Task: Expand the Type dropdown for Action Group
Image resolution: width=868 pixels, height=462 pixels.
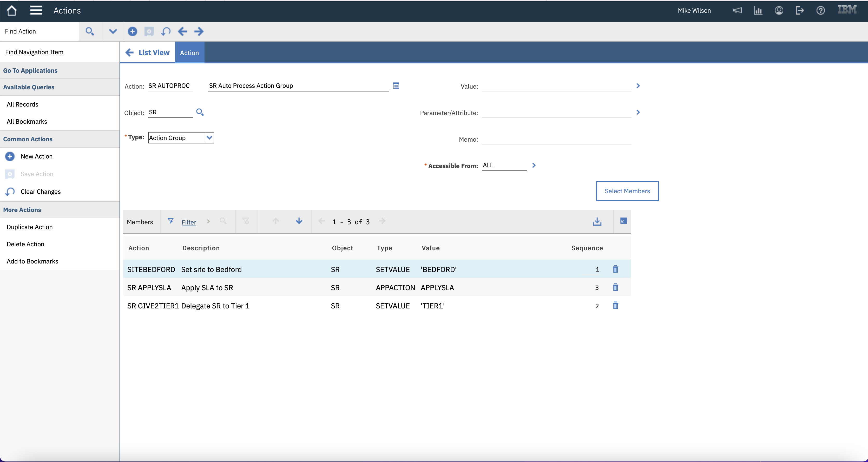Action: tap(209, 137)
